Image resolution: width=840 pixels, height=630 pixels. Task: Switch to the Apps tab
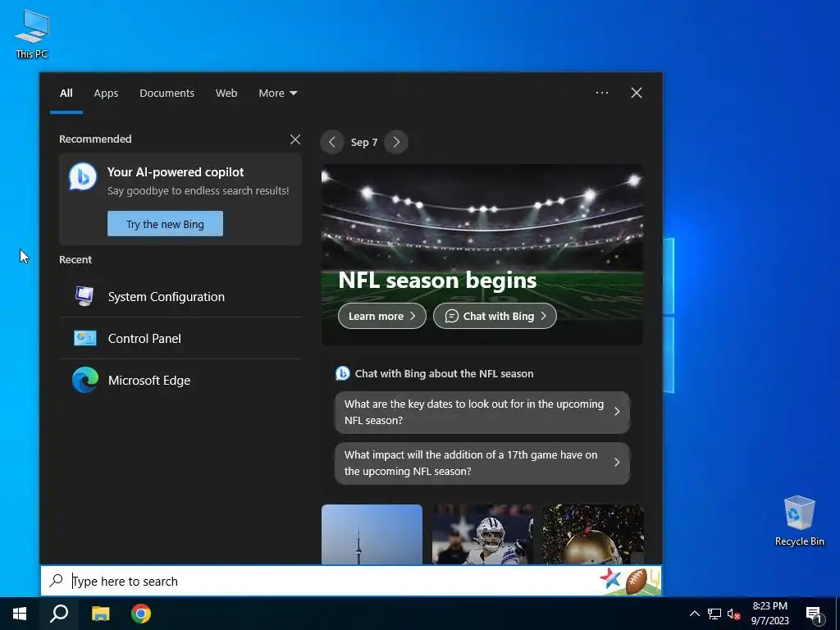point(106,94)
